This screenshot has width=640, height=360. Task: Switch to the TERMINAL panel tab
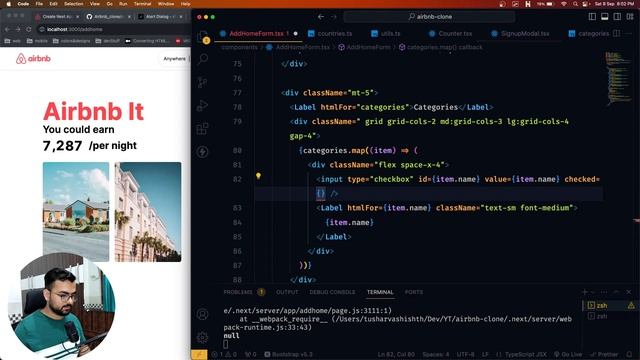click(380, 292)
